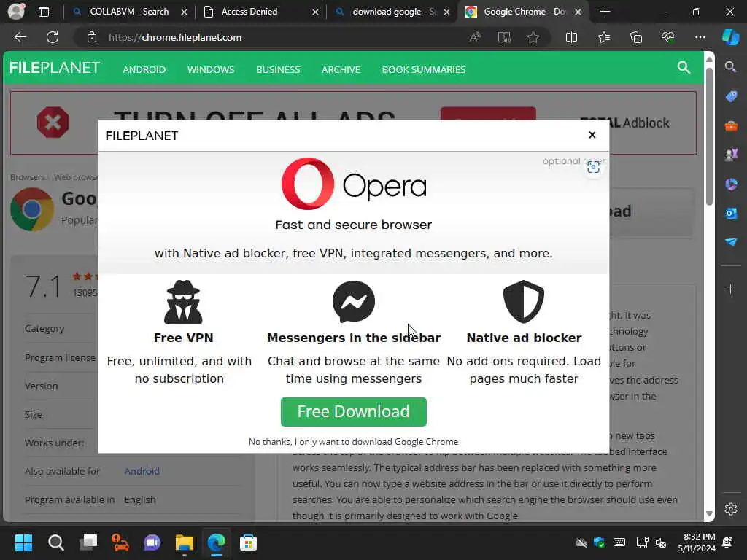The width and height of the screenshot is (747, 560).
Task: Open the taskbar clock and date
Action: pos(697,542)
